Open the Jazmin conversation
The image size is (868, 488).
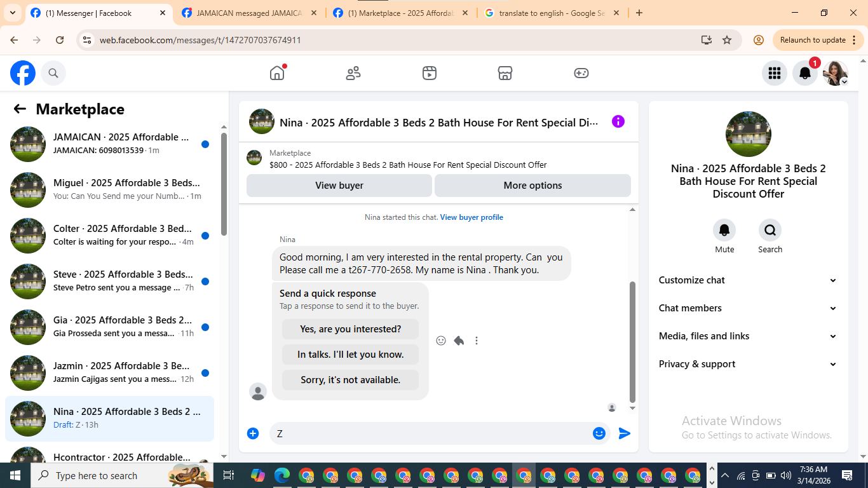[109, 373]
